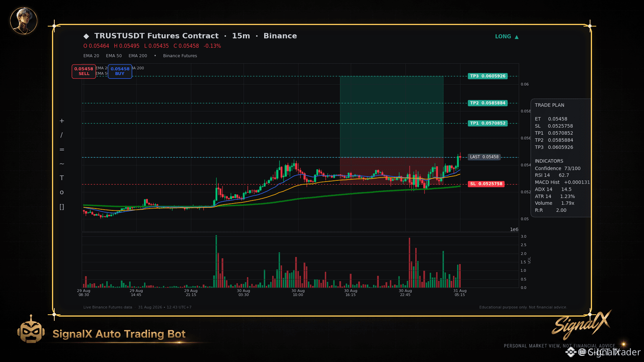
Task: Click the diamond icon before TRUSTUSDT
Action: (86, 36)
